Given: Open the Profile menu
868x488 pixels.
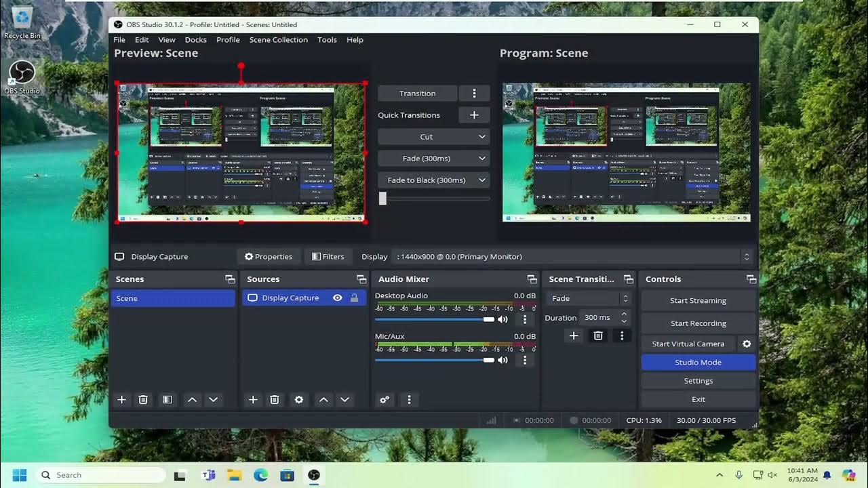Looking at the screenshot, I should click(x=228, y=40).
